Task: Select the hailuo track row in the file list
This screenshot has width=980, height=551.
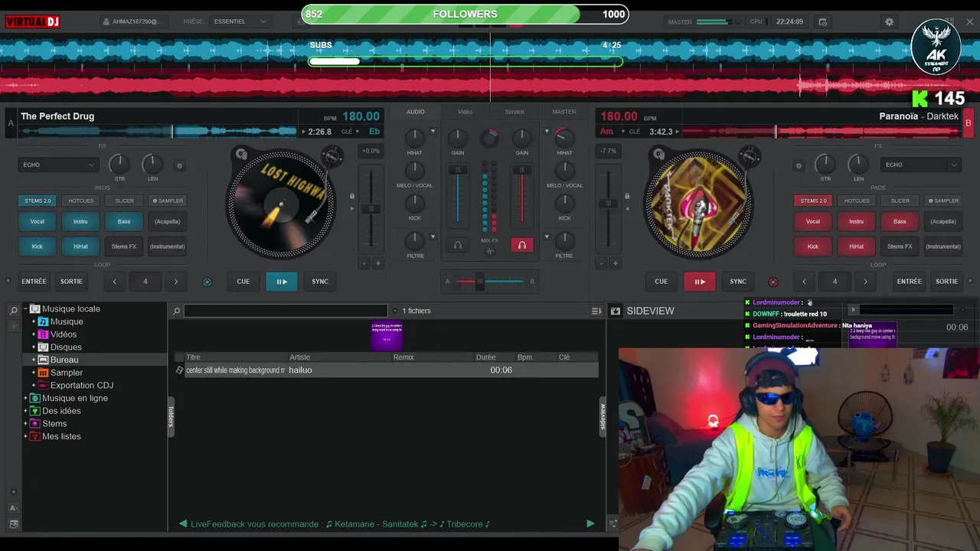Action: [386, 370]
